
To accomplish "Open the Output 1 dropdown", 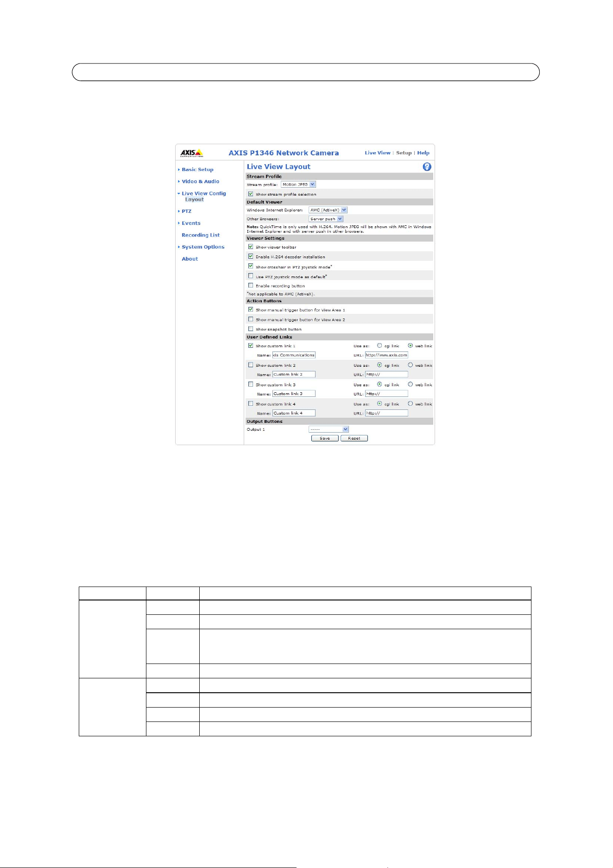I will click(329, 429).
